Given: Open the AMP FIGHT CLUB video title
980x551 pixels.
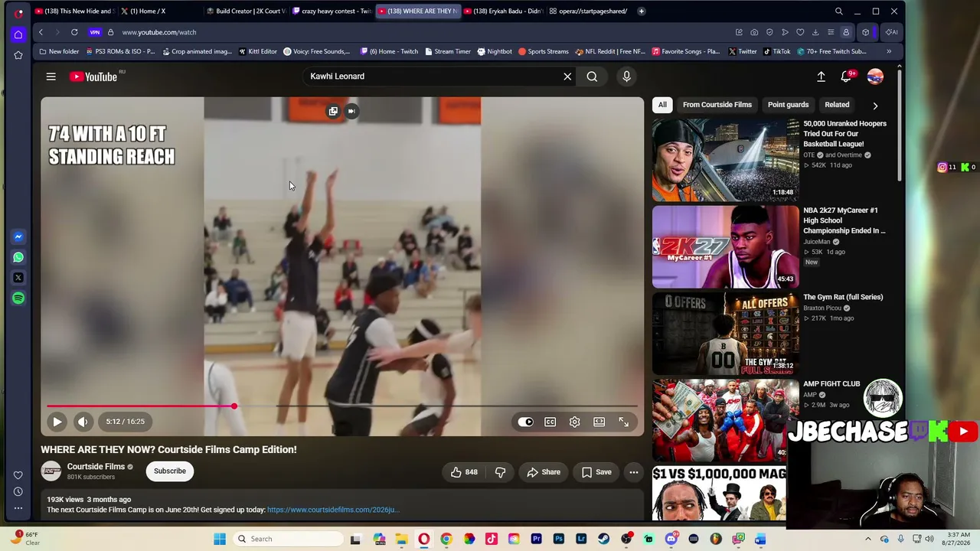Looking at the screenshot, I should 831,384.
